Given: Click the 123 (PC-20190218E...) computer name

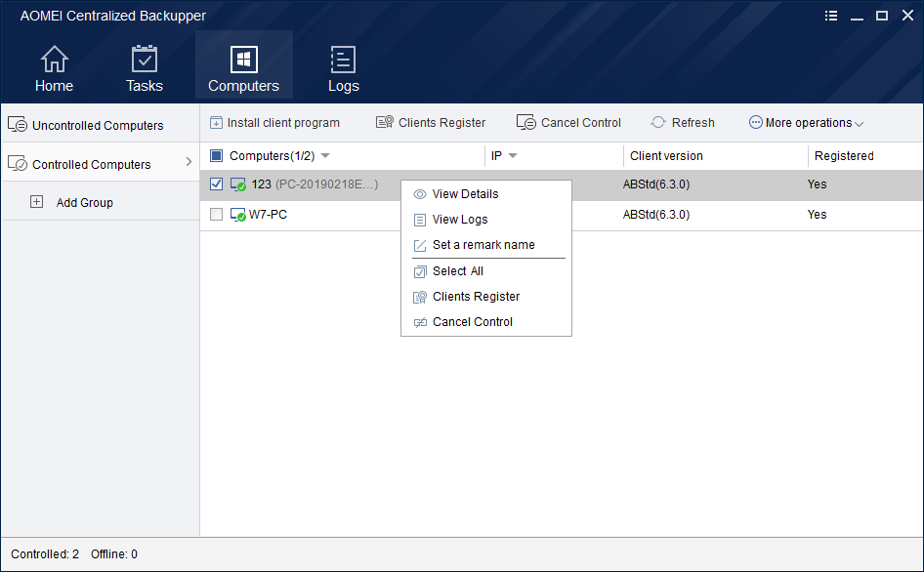Looking at the screenshot, I should (315, 184).
